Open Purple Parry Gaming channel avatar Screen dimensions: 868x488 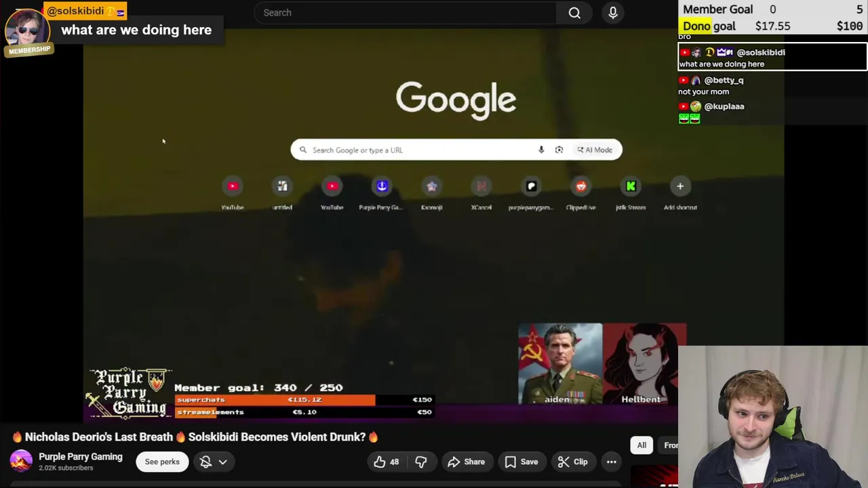pyautogui.click(x=21, y=462)
